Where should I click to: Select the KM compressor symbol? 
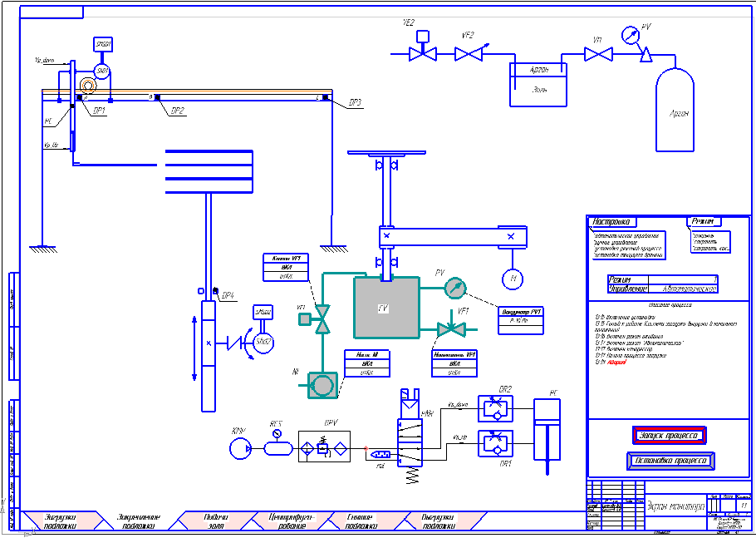(x=240, y=449)
